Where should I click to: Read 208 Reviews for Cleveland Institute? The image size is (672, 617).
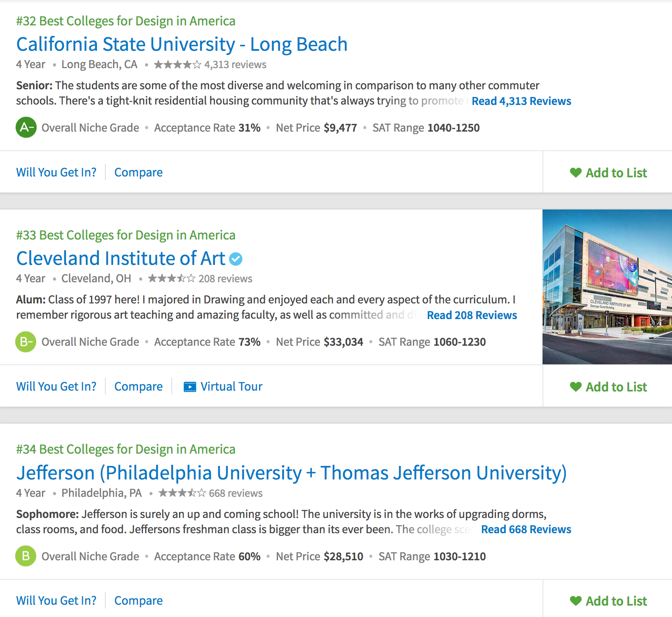(472, 315)
